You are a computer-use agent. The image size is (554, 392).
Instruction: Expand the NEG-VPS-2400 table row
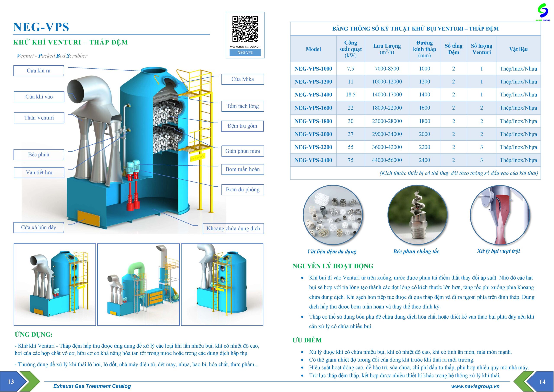(x=314, y=160)
